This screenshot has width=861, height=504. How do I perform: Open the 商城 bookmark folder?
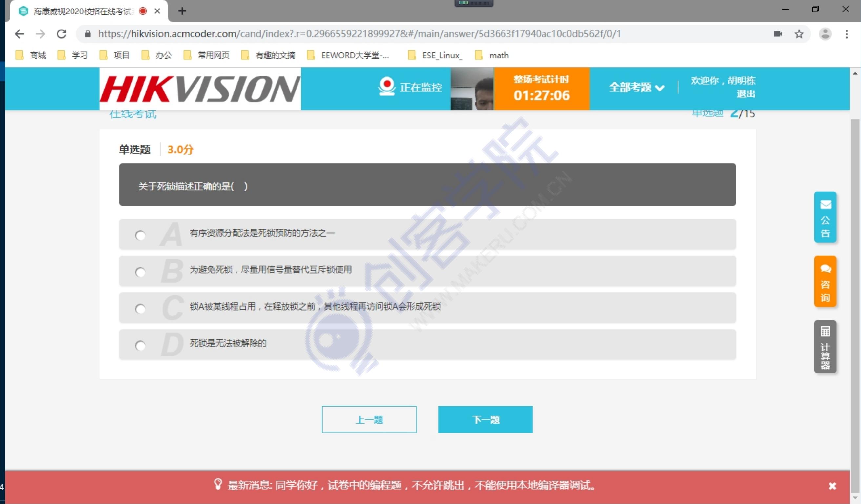(x=31, y=55)
